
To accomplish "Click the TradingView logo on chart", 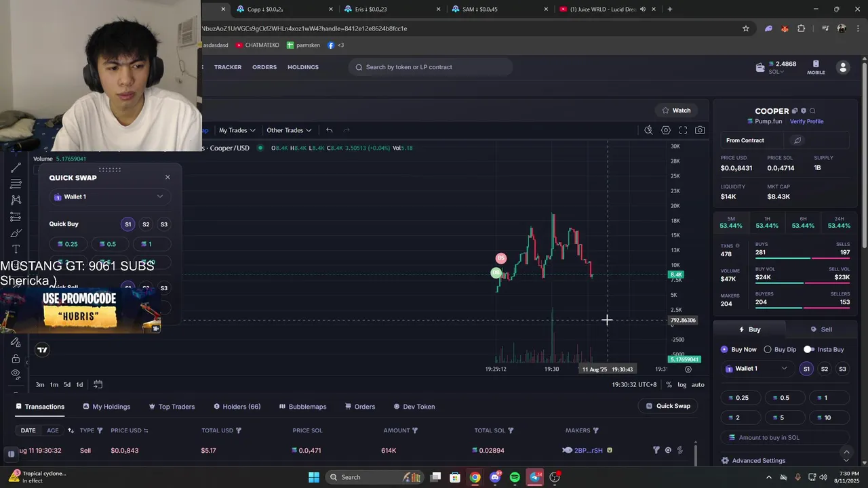I will (x=43, y=350).
